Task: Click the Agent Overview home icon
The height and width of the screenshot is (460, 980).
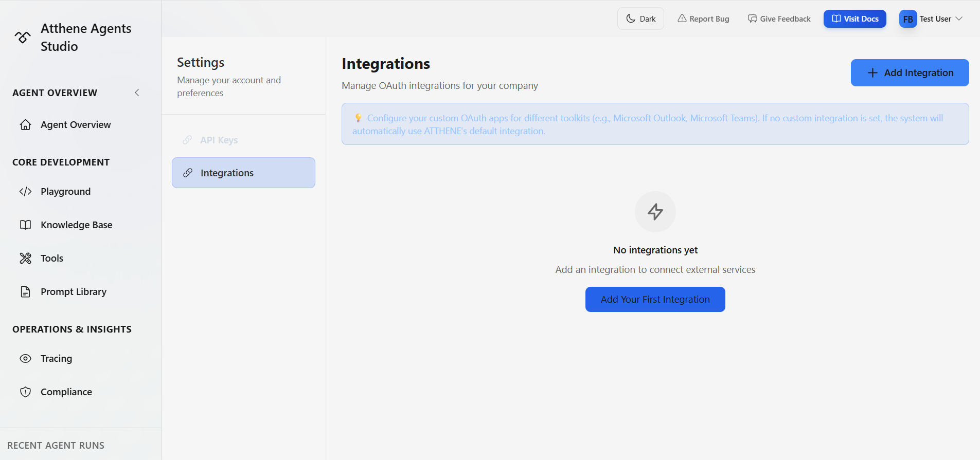Action: point(25,125)
